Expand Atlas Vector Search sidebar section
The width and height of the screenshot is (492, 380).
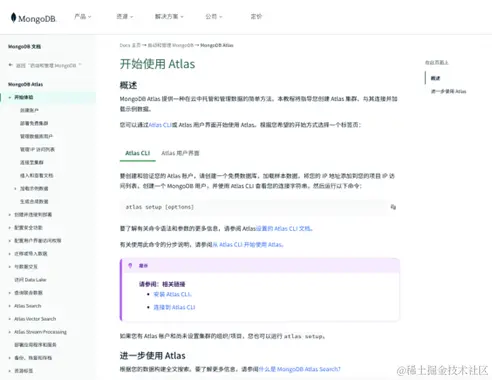coord(10,319)
